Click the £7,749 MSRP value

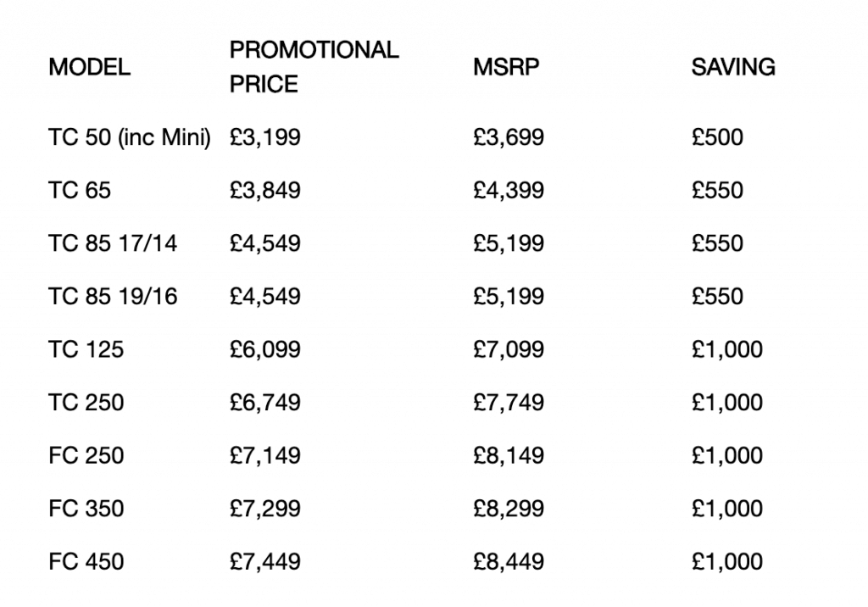509,402
